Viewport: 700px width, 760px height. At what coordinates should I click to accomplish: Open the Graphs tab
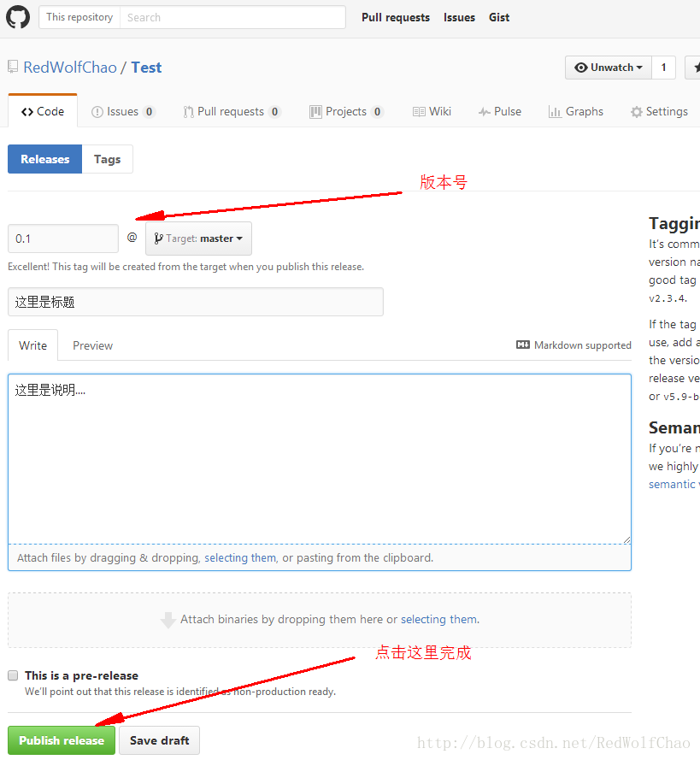pos(576,111)
